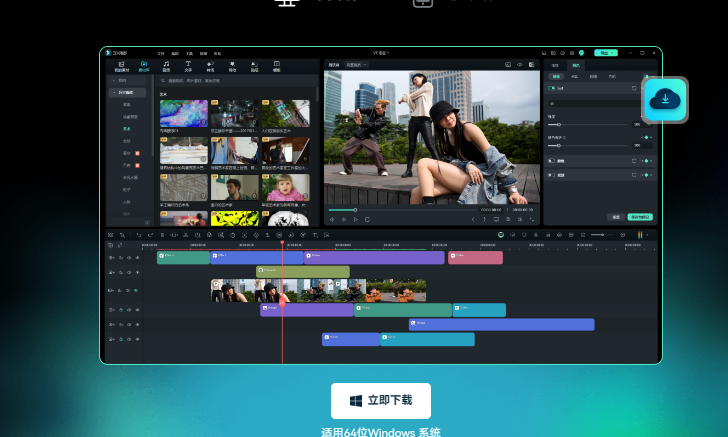Open the File menu (文件)

point(161,53)
